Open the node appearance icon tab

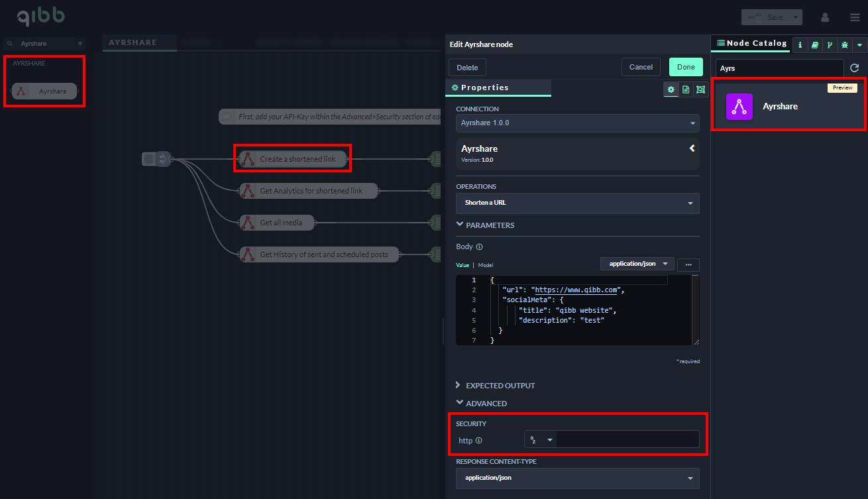[700, 89]
